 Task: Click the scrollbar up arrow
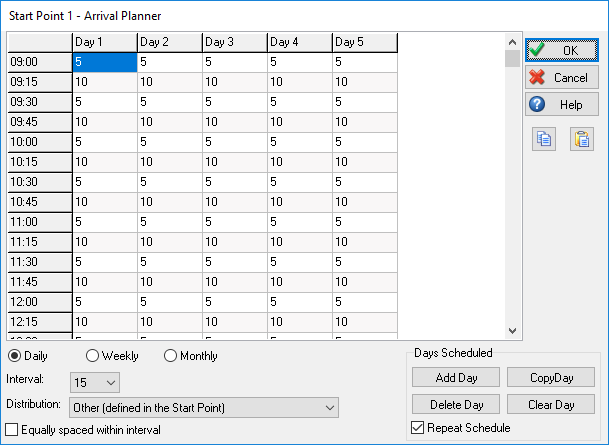point(512,42)
